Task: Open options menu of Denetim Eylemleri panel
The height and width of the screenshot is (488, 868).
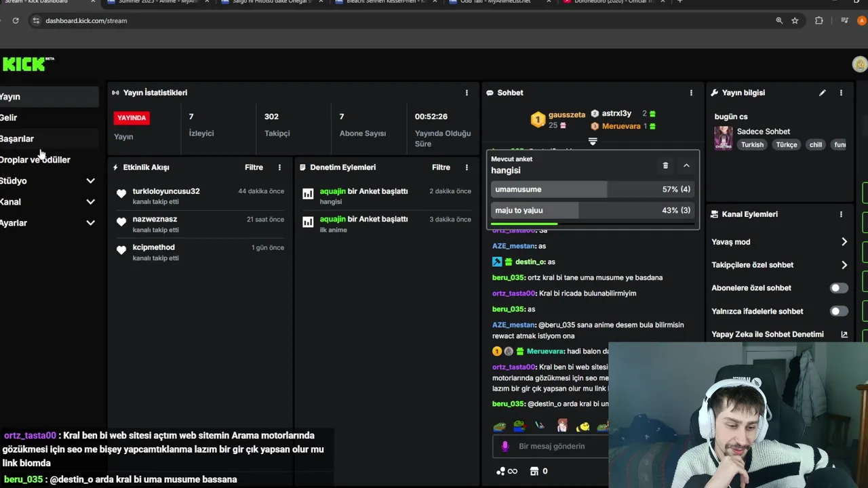Action: click(x=467, y=167)
